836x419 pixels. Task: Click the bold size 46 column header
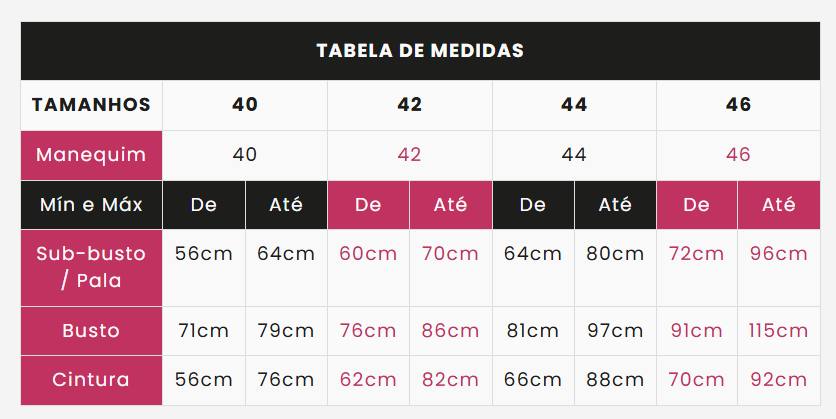point(738,105)
